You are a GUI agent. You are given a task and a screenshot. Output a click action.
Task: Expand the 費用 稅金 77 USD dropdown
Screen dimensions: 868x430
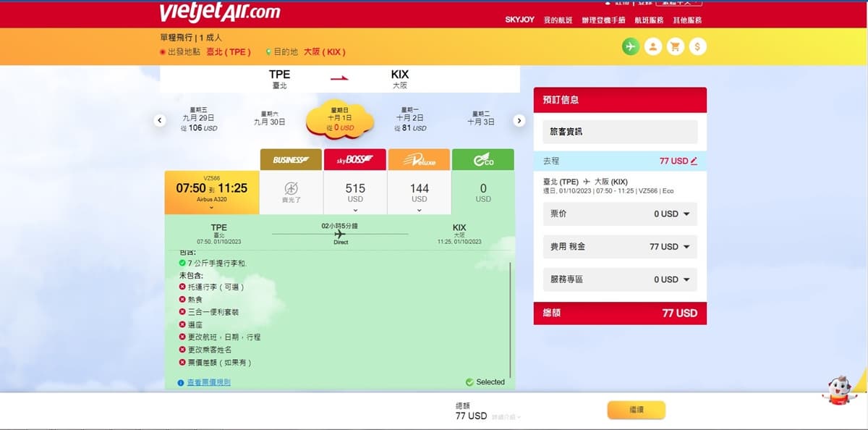620,247
